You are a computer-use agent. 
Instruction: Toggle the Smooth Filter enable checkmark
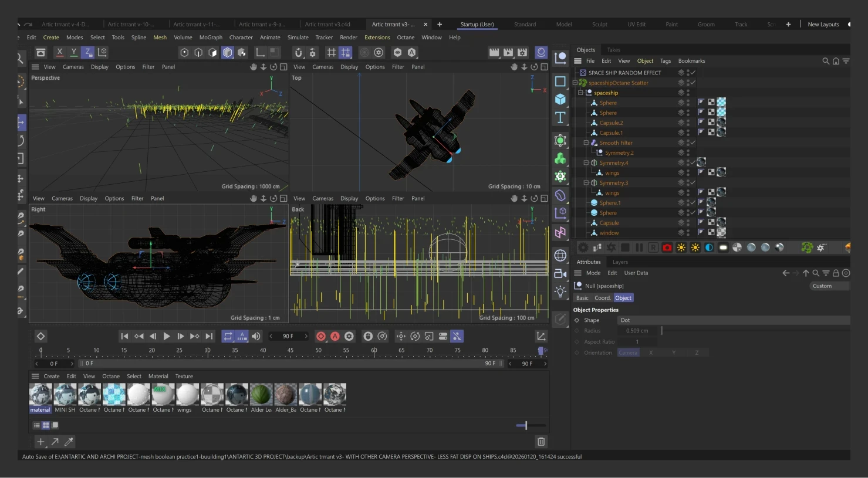693,143
